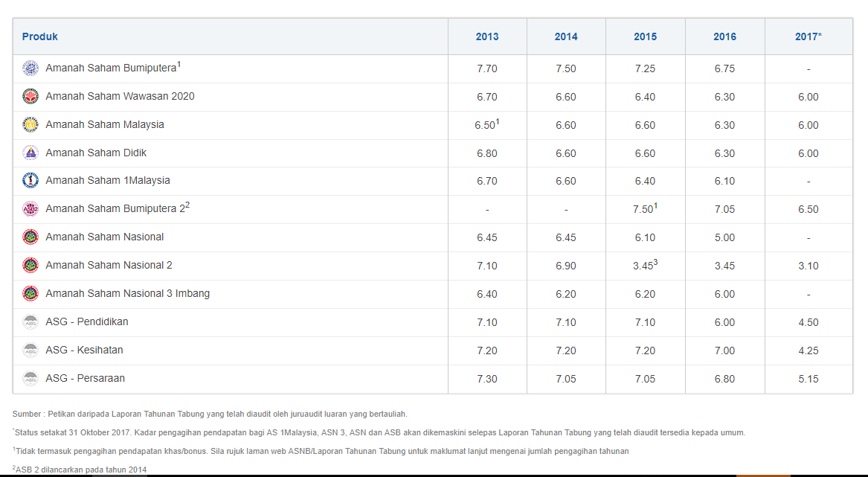Click the ASG - Persaraan name

(x=86, y=378)
